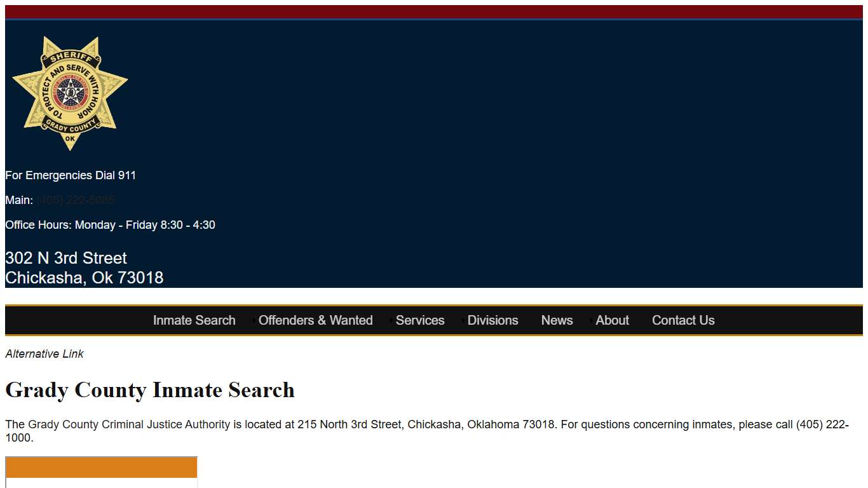Screen dimensions: 868x488
Task: Click the Office Hours text line
Action: point(110,224)
